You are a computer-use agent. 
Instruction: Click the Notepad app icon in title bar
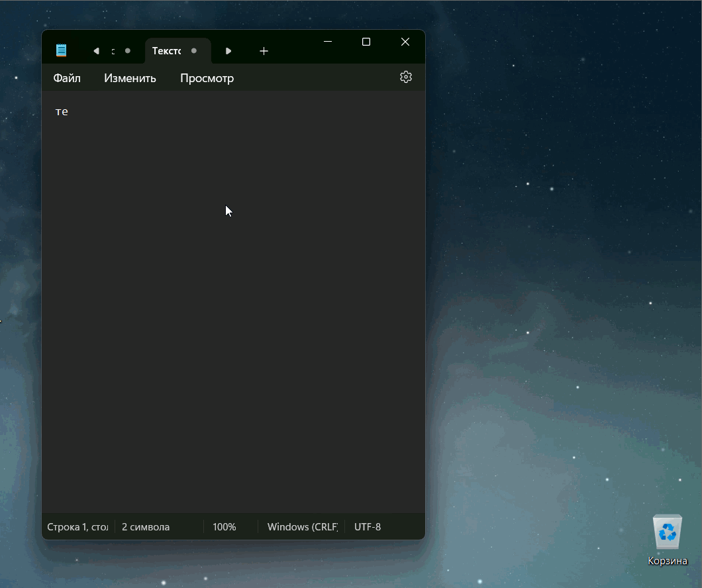coord(62,50)
